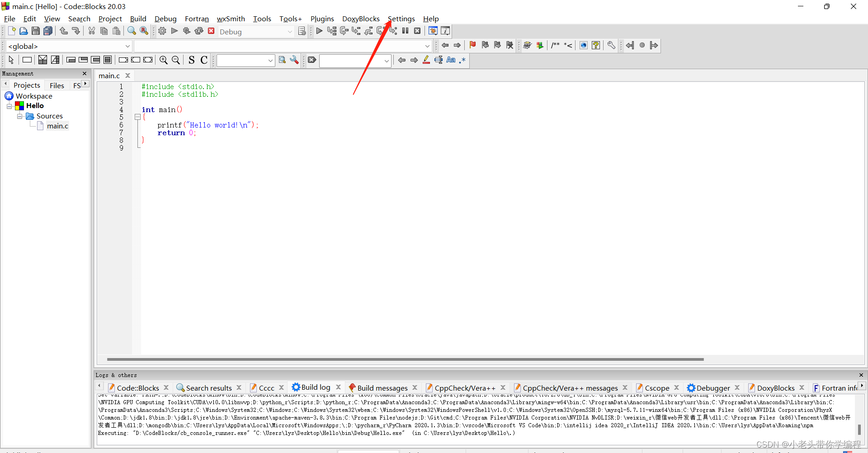
Task: Save the current file via floppy icon
Action: (36, 31)
